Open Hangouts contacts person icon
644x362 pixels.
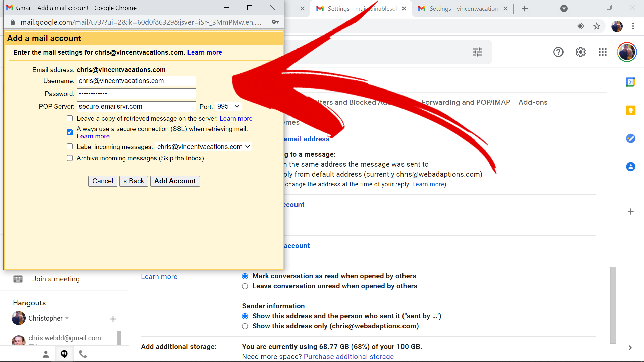click(46, 354)
